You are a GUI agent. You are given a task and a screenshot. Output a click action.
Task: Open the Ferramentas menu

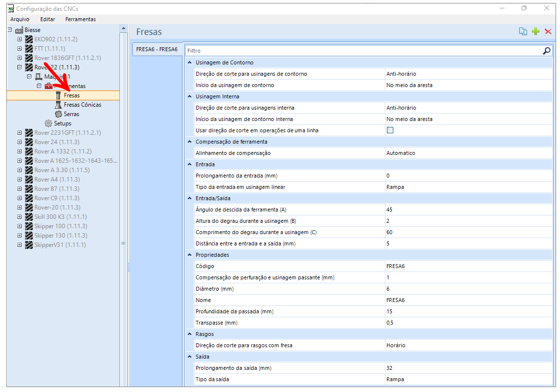(80, 19)
